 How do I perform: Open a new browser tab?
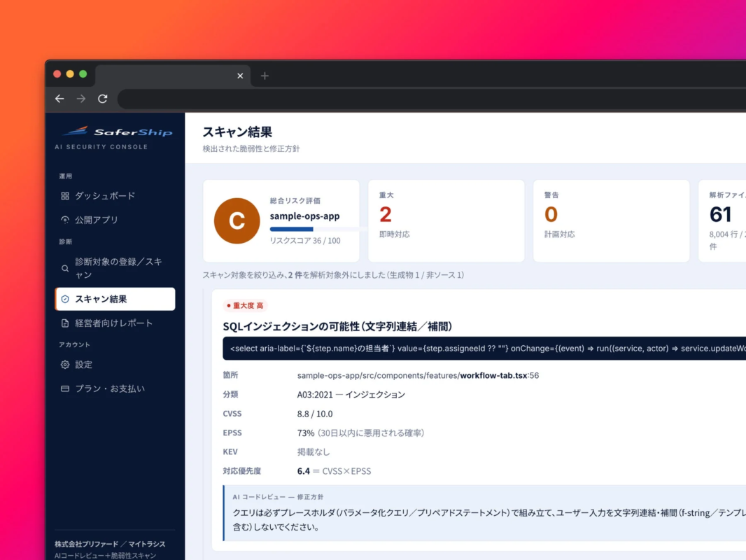(x=265, y=76)
